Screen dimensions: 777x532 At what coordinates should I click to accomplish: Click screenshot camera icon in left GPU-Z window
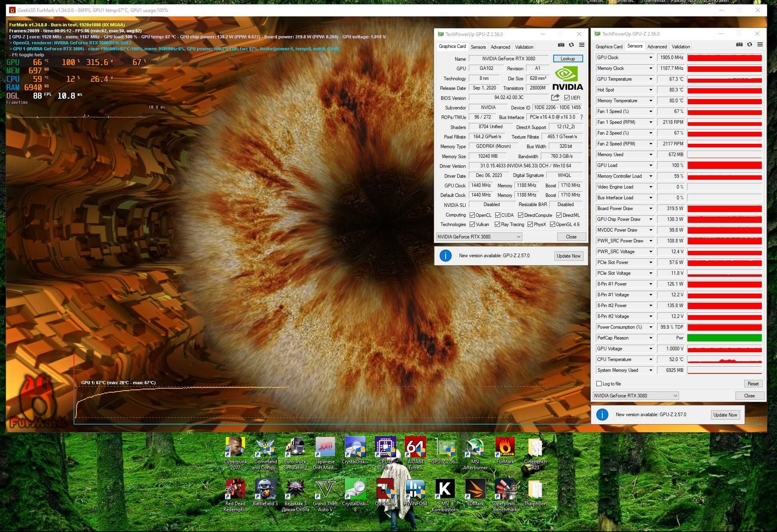561,45
